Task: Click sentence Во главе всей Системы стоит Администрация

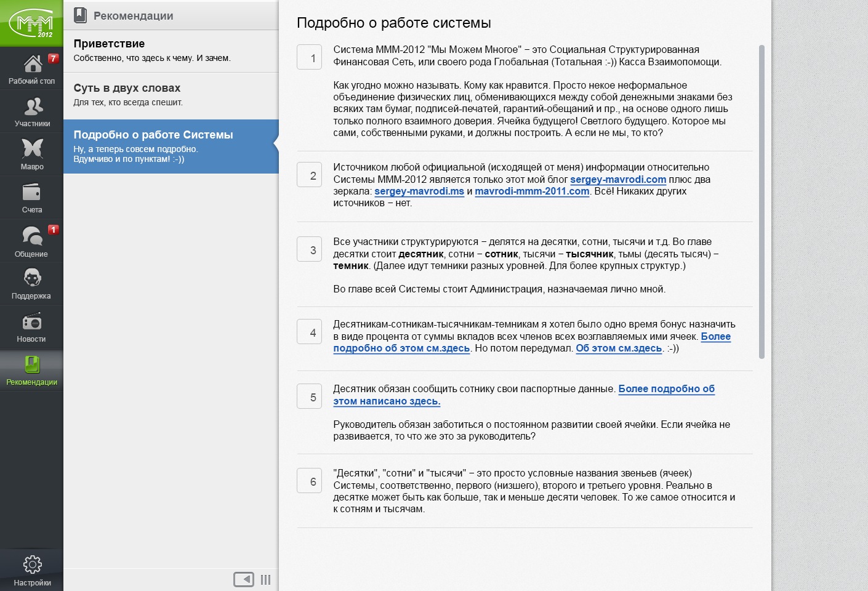Action: [499, 289]
